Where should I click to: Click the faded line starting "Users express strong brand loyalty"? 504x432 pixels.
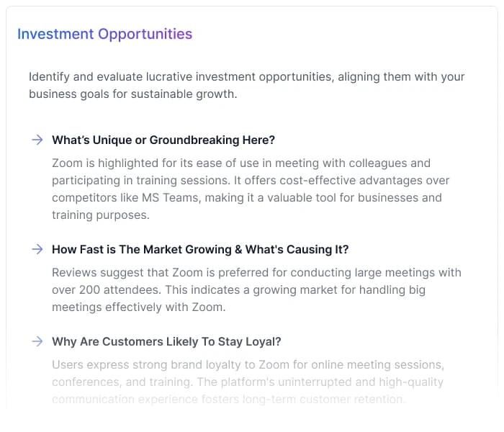click(x=248, y=364)
